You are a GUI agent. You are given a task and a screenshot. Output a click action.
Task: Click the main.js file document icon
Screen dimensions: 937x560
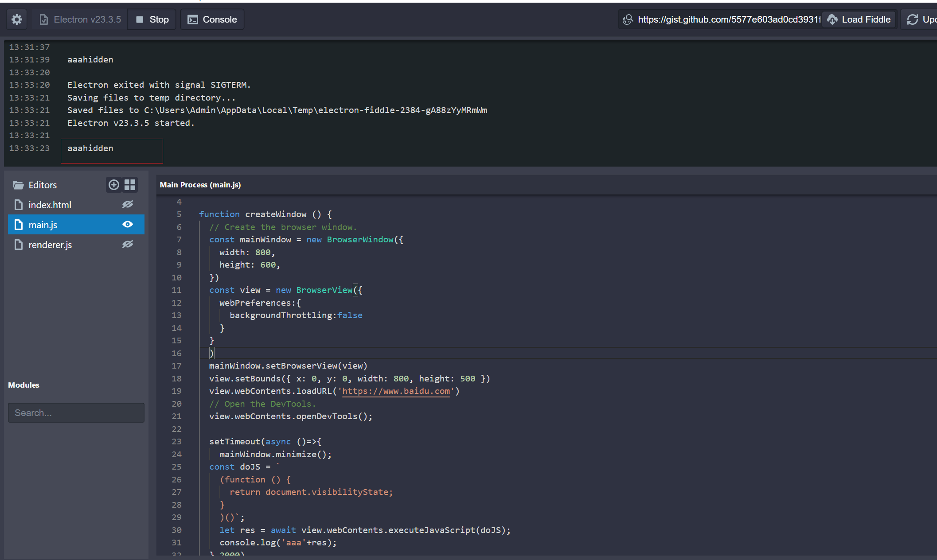(x=18, y=225)
